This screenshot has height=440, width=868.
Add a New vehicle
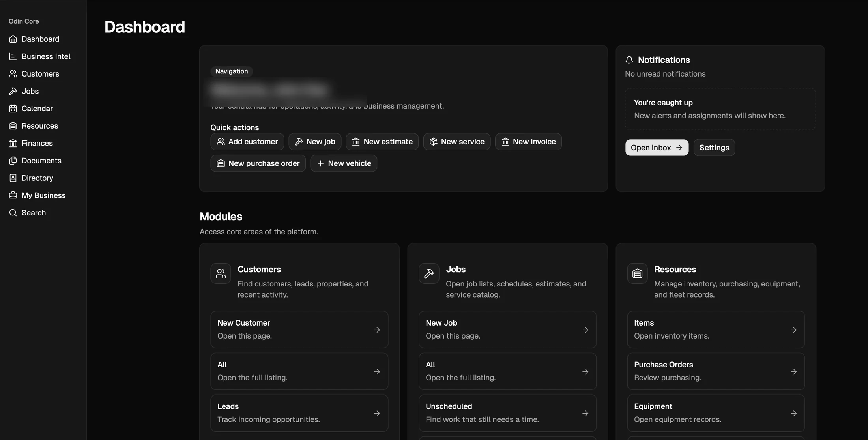coord(344,163)
